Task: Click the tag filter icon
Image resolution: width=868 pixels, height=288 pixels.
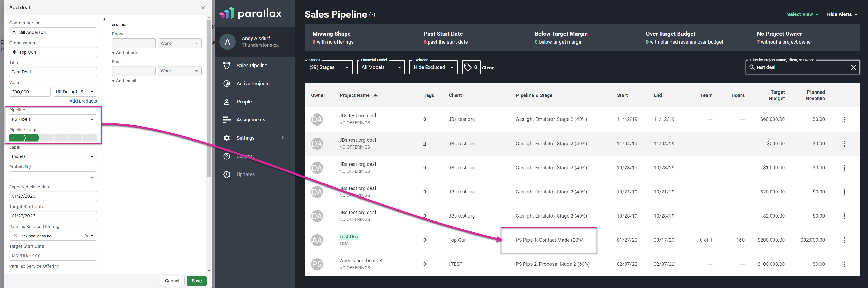Action: pos(471,67)
